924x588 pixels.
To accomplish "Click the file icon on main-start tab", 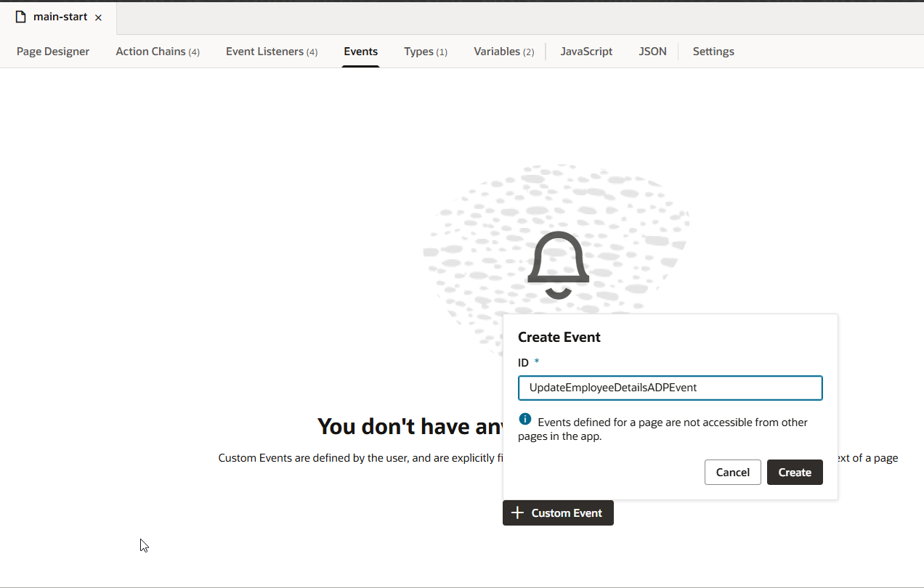I will pos(20,17).
